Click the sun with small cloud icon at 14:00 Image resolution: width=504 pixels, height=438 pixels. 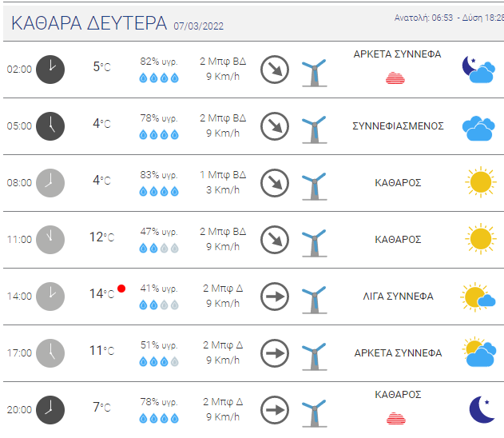pyautogui.click(x=478, y=297)
